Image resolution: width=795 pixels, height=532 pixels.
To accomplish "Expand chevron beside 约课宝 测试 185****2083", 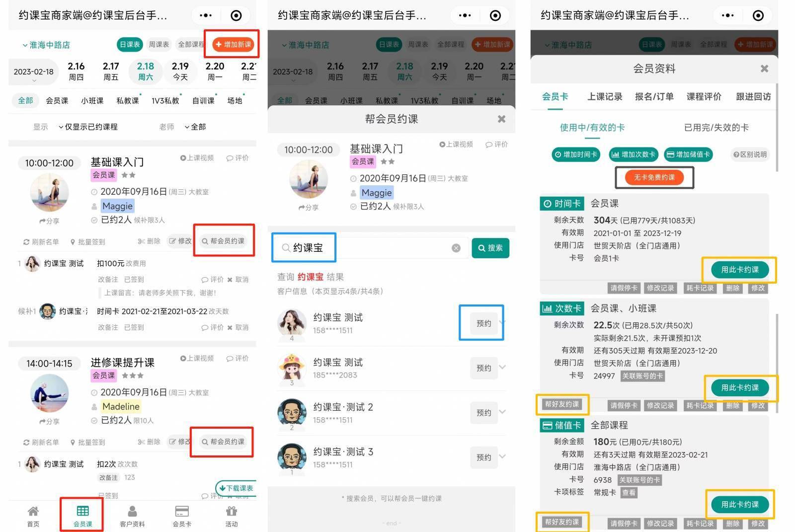I will click(502, 368).
